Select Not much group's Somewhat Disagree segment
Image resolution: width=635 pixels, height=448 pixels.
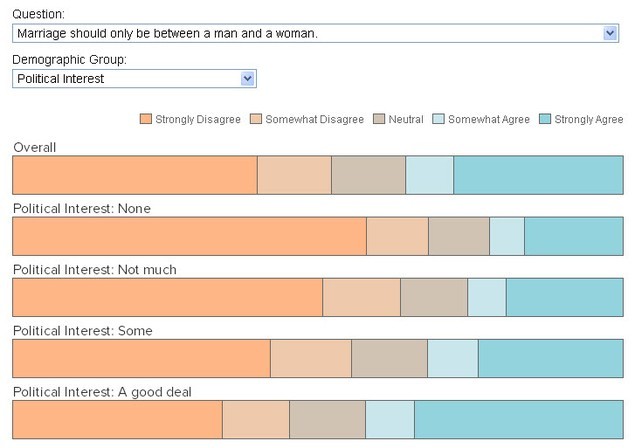point(362,297)
